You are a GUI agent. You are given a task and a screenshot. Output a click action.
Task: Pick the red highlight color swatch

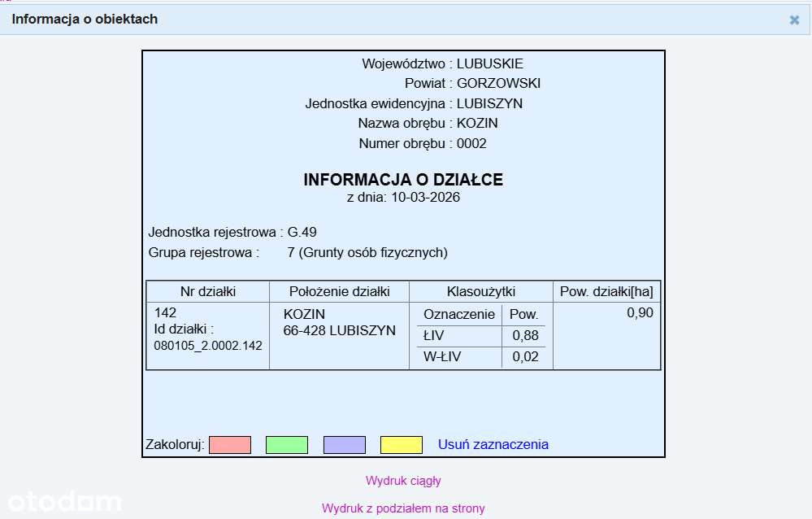pyautogui.click(x=230, y=445)
